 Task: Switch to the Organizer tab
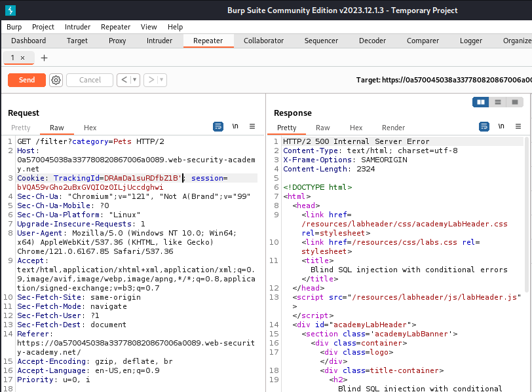click(x=517, y=41)
